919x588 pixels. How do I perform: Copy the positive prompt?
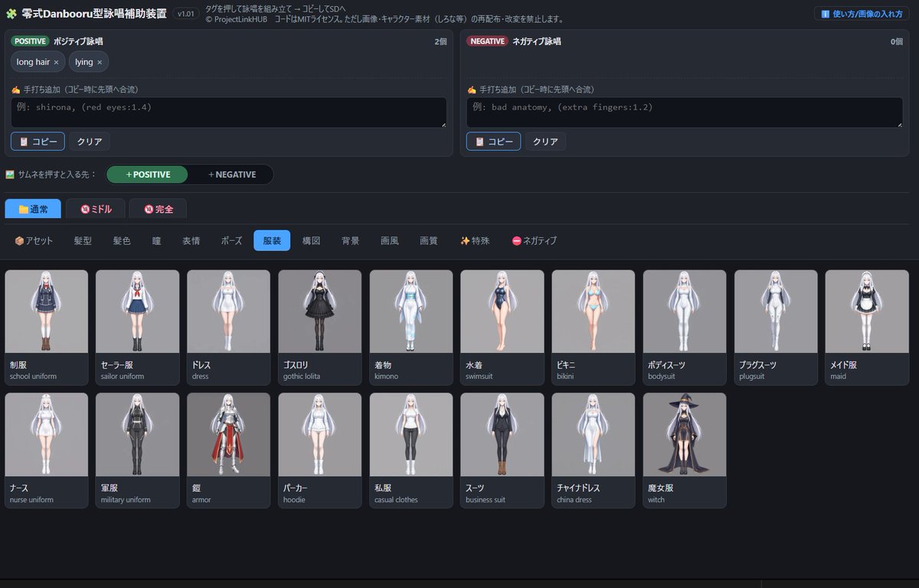[38, 142]
